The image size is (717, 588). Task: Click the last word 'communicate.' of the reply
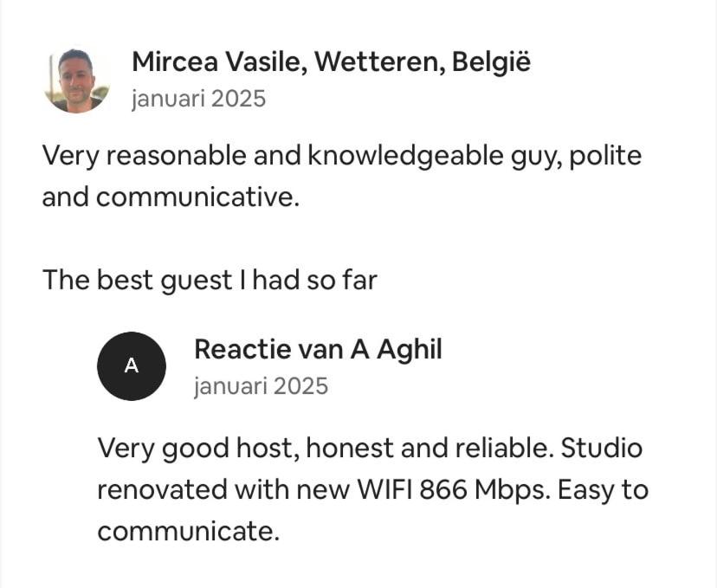[189, 532]
